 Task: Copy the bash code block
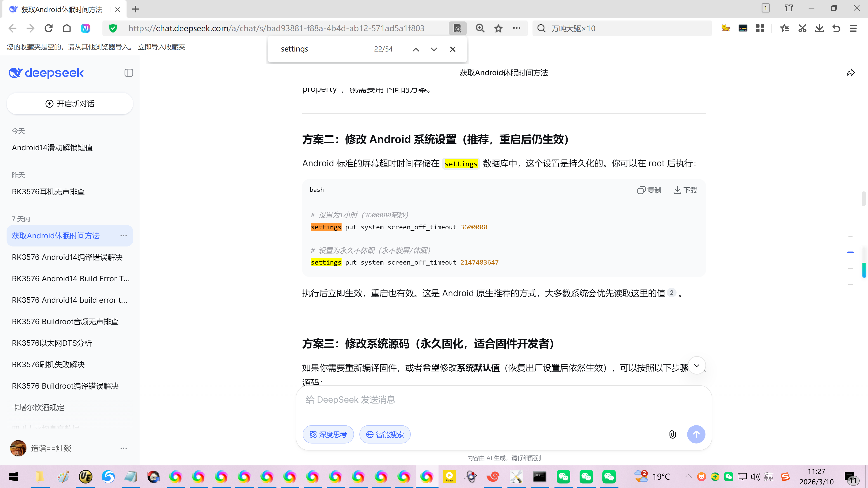[x=649, y=190]
